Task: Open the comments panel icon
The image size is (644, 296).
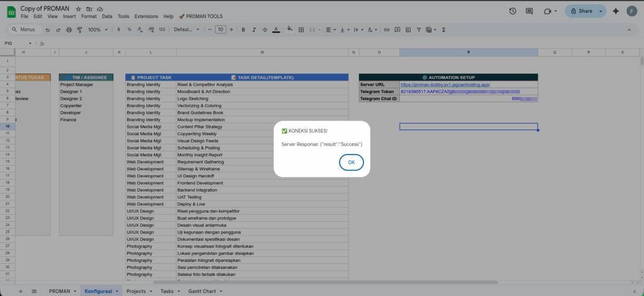Action: point(529,11)
